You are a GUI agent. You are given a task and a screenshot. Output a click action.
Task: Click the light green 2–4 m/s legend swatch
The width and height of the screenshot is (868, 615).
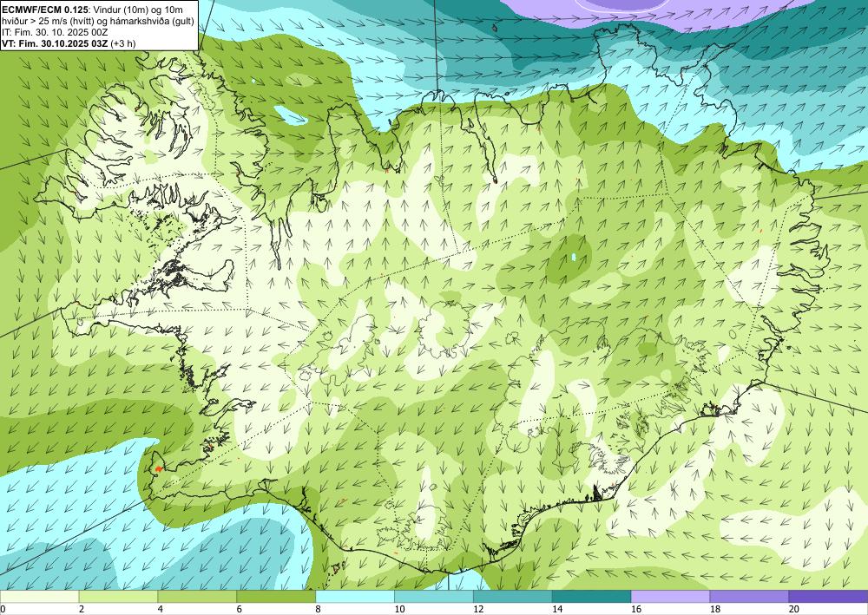[118, 596]
